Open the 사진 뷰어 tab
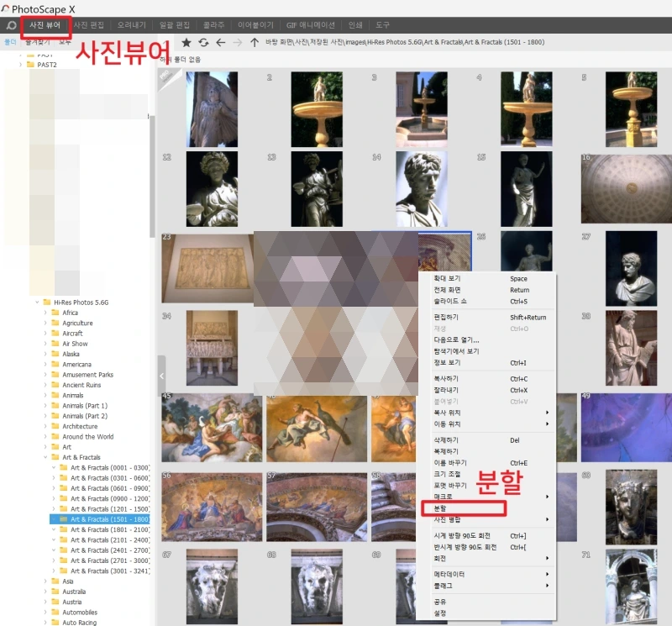The width and height of the screenshot is (672, 626). pos(45,25)
